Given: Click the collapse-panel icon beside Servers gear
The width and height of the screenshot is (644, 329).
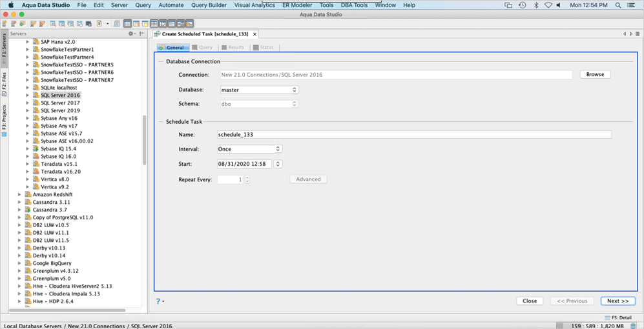Looking at the screenshot, I should [141, 34].
